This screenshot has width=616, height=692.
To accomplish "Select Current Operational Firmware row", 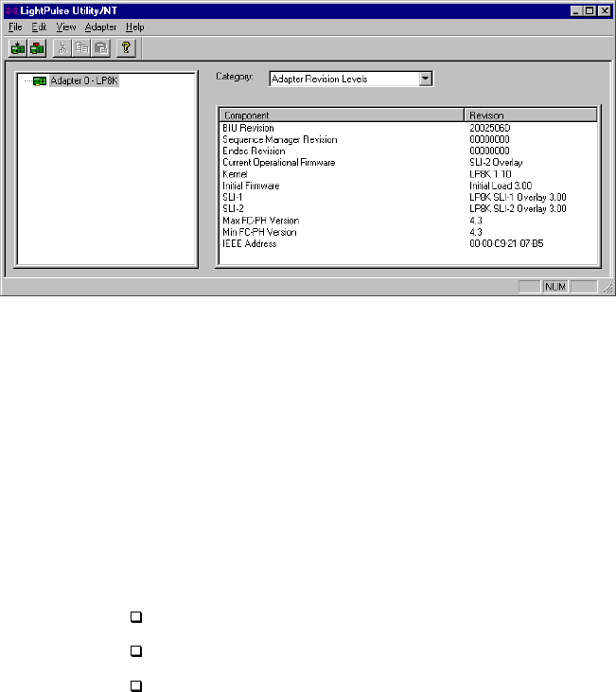I will tap(409, 163).
